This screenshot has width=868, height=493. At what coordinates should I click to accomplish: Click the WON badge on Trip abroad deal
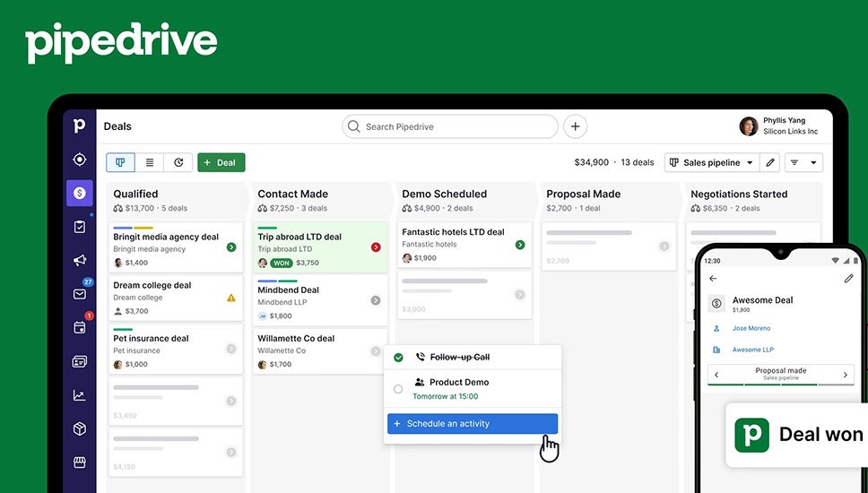(282, 263)
